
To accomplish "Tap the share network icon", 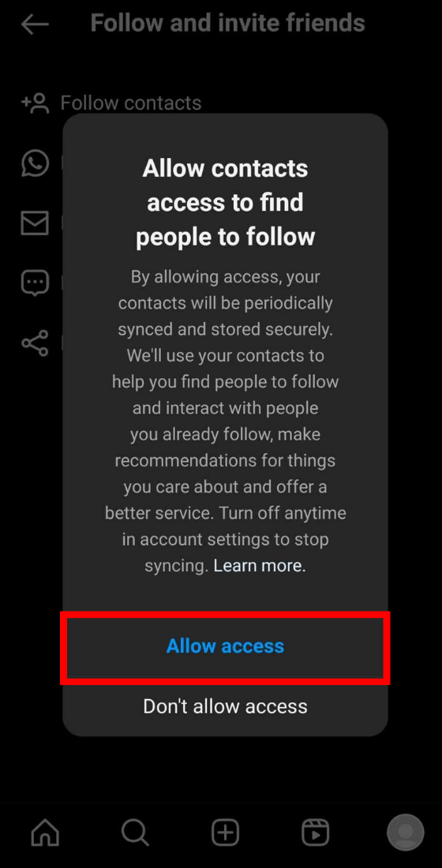I will click(35, 342).
